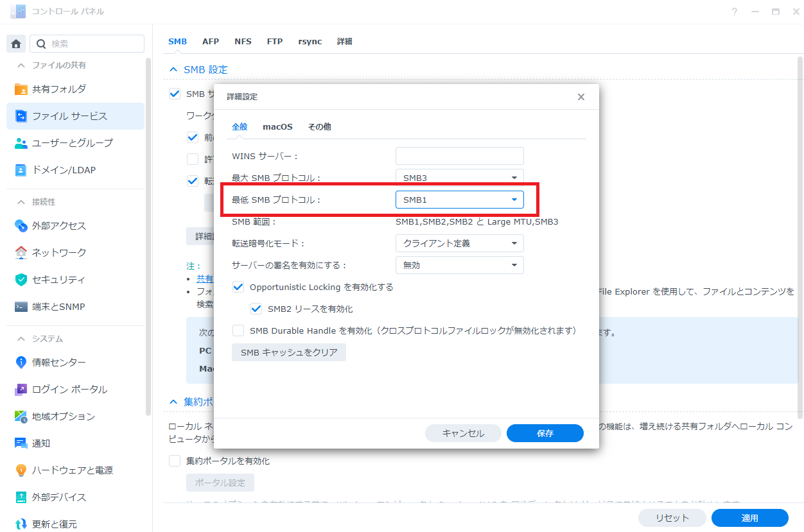Toggle SMB2 リースを有効化 checkbox
Screen dimensions: 804x532
256,309
